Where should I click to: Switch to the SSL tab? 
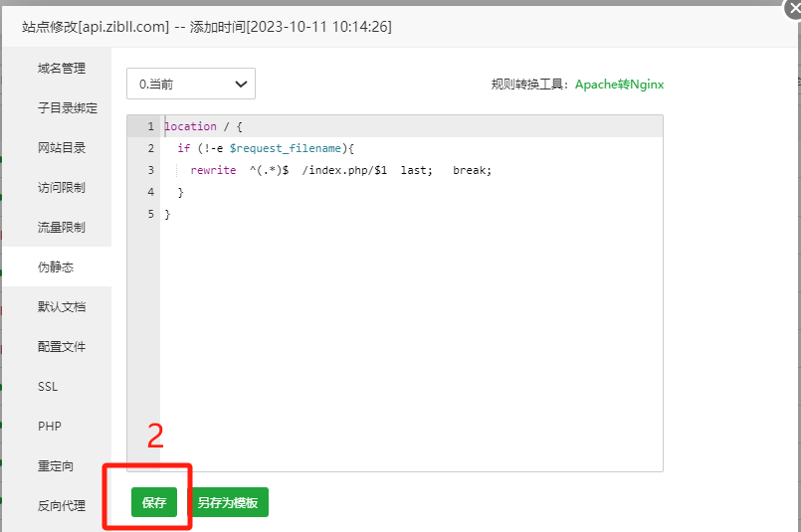[x=49, y=387]
